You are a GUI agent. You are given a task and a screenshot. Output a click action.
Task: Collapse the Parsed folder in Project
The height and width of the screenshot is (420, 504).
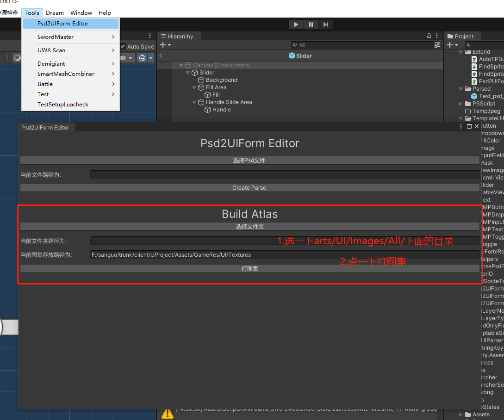(x=460, y=89)
